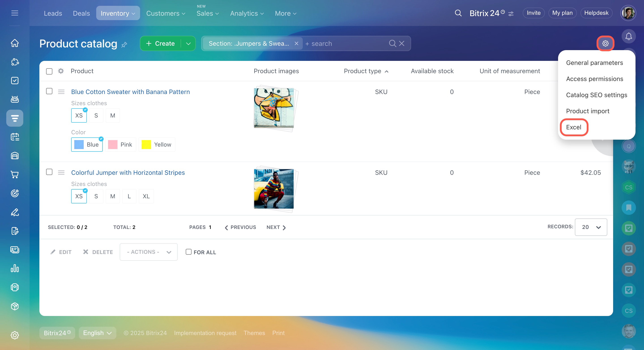Check the Blue Cotton Sweater row checkbox
The height and width of the screenshot is (350, 644).
pos(49,91)
